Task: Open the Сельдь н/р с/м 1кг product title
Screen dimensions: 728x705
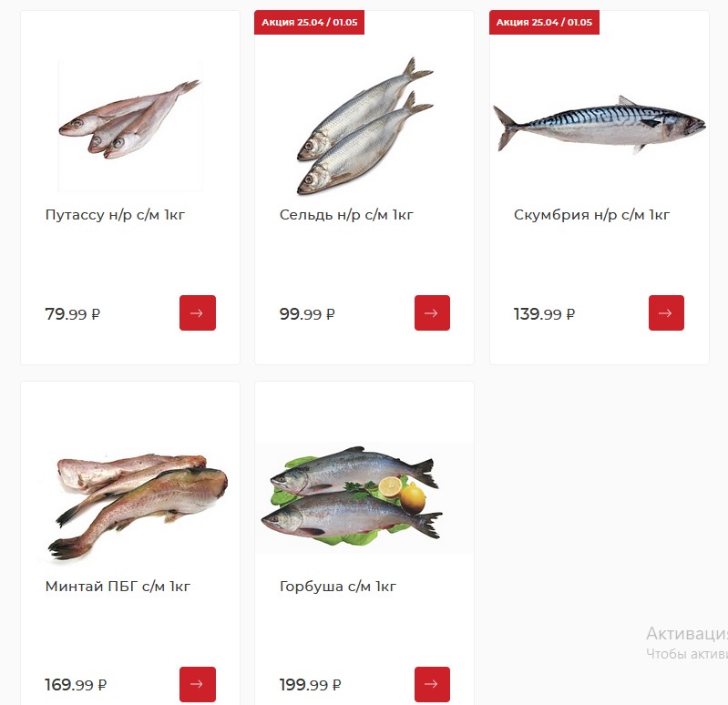Action: click(346, 215)
